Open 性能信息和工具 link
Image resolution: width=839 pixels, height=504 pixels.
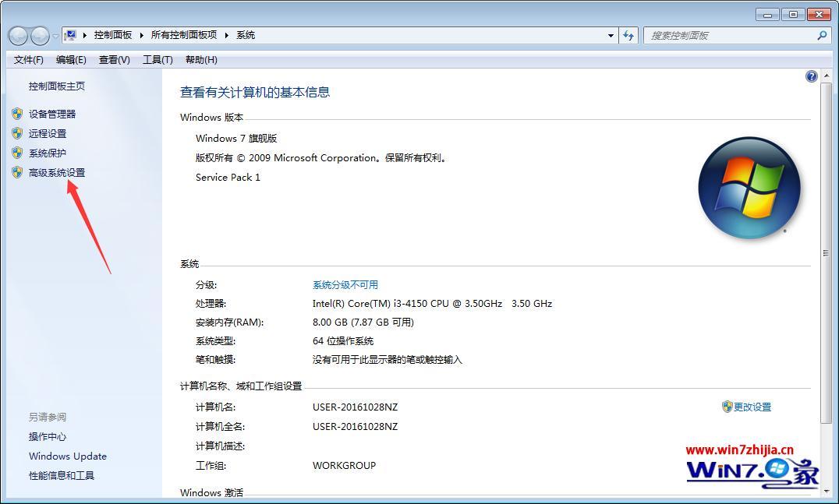tap(62, 476)
